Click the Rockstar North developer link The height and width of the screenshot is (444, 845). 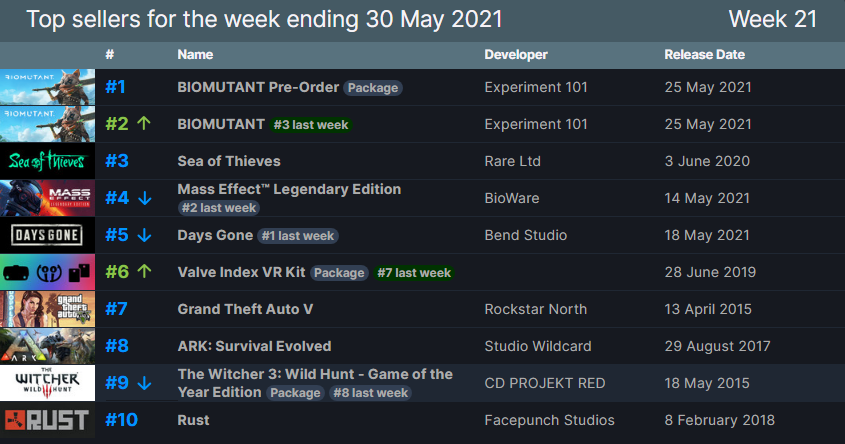click(x=535, y=309)
